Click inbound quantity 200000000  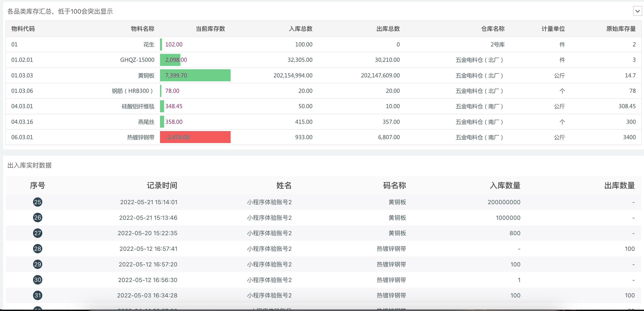[x=504, y=202]
